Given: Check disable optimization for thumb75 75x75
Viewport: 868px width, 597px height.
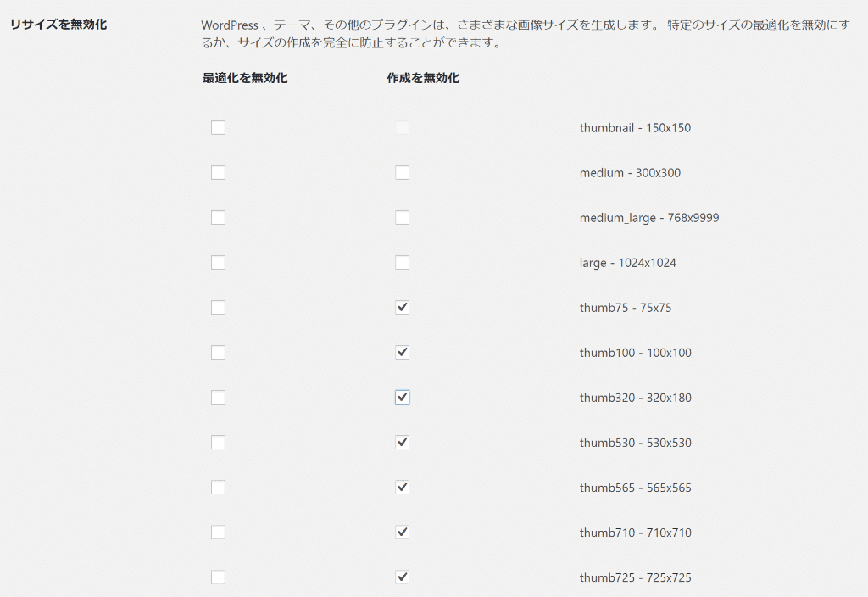Looking at the screenshot, I should pos(218,308).
